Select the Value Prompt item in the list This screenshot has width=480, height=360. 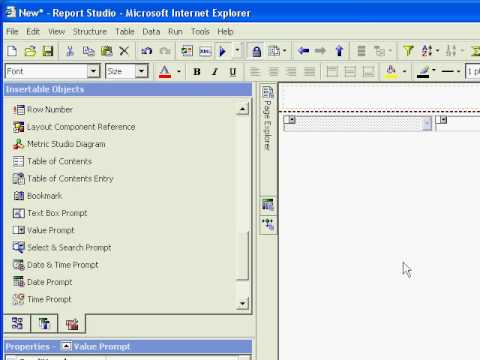coord(43,230)
